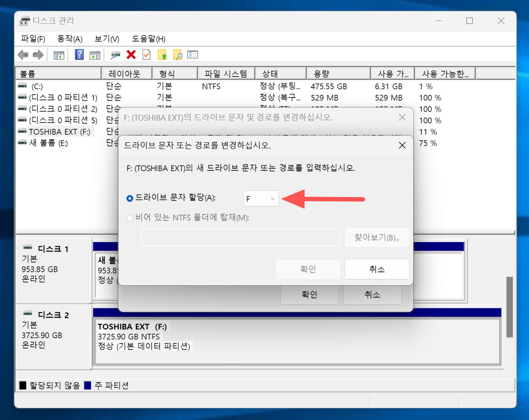Select 비어 있는 NTFS 폴더에 탑재(M) radio button
The width and height of the screenshot is (529, 420).
pos(130,218)
